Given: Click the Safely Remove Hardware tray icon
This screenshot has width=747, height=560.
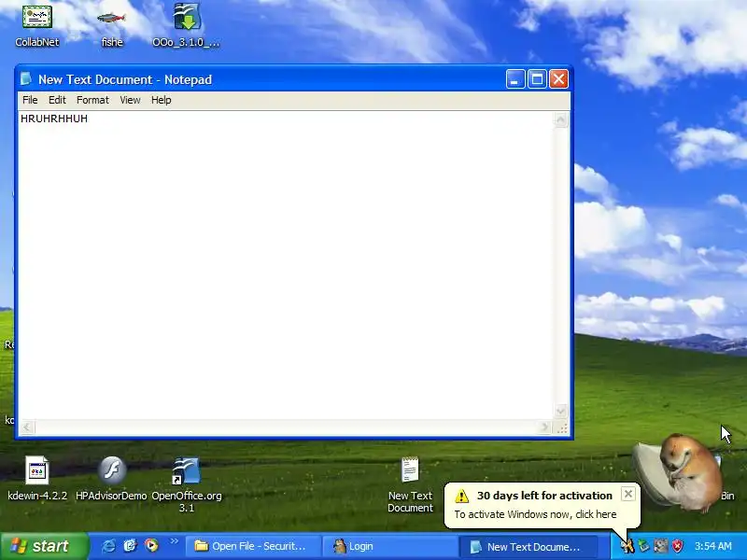Looking at the screenshot, I should pyautogui.click(x=644, y=546).
